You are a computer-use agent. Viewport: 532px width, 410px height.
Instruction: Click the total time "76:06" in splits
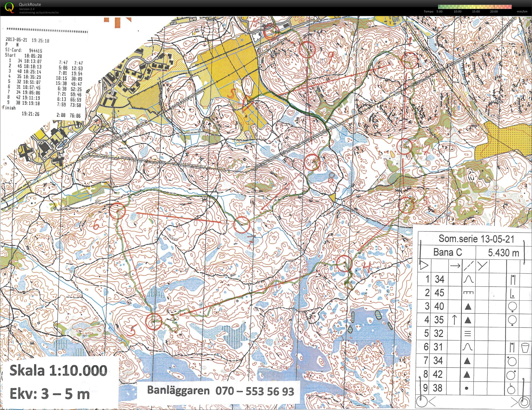tap(75, 116)
